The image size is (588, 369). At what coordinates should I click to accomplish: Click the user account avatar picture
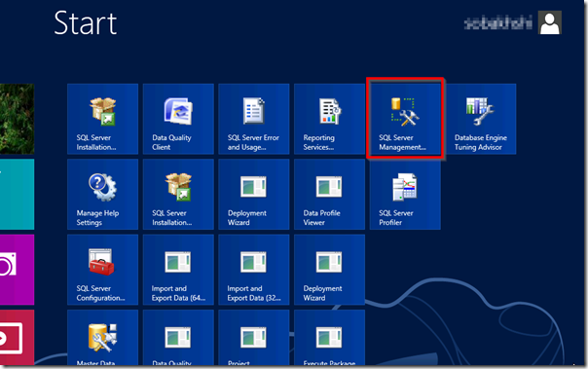click(x=550, y=22)
